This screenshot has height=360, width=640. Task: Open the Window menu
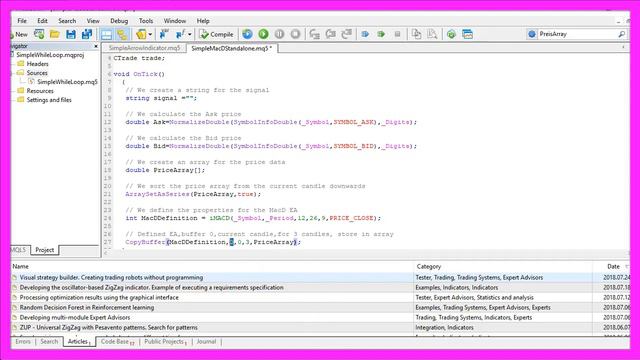175,21
